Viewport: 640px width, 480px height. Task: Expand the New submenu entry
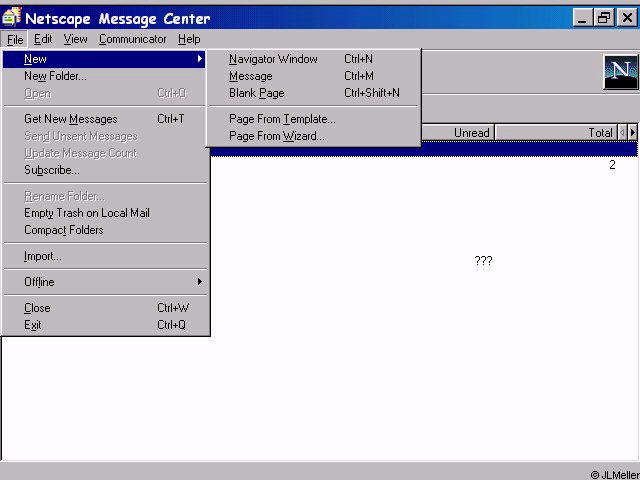[x=104, y=59]
